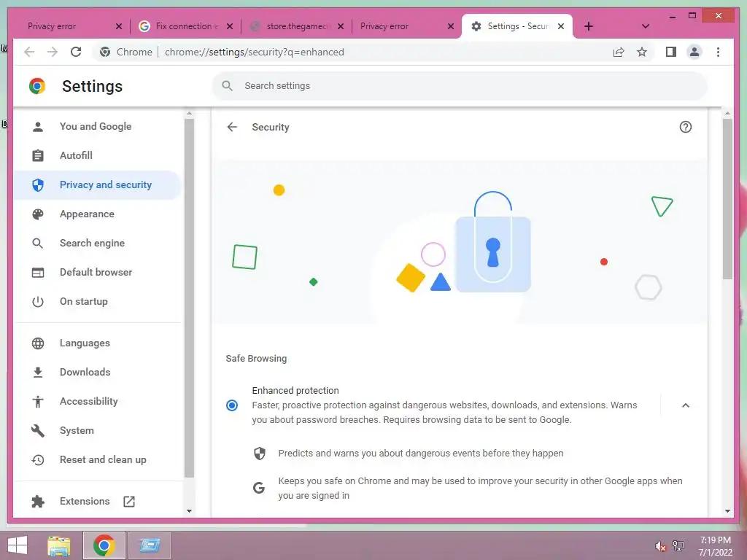The height and width of the screenshot is (560, 747).
Task: Open Search engine settings
Action: 98,244
